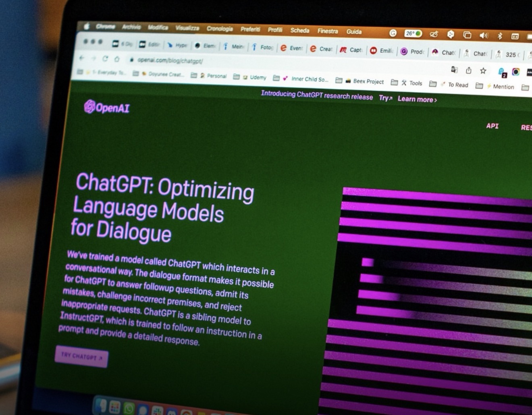Switch to the Creat browser tab

point(321,49)
